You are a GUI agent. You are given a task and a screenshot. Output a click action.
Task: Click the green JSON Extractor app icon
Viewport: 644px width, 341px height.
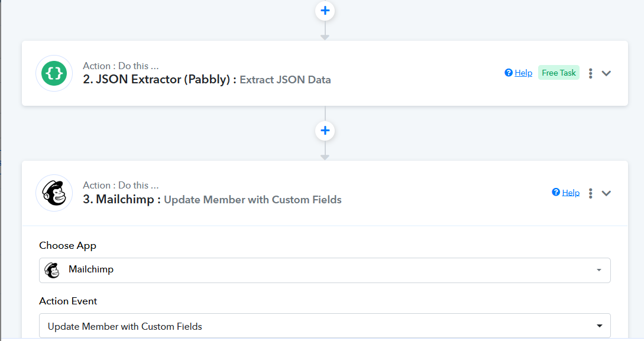coord(54,73)
